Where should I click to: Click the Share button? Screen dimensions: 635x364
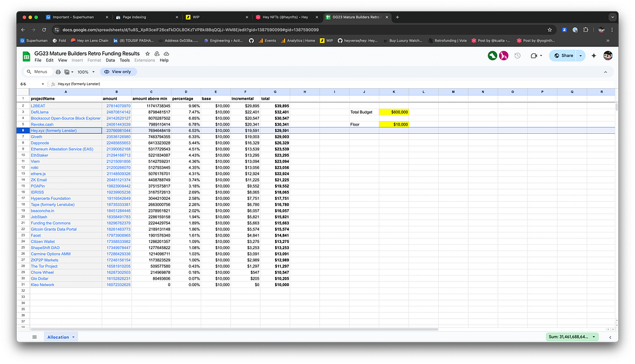(x=564, y=56)
